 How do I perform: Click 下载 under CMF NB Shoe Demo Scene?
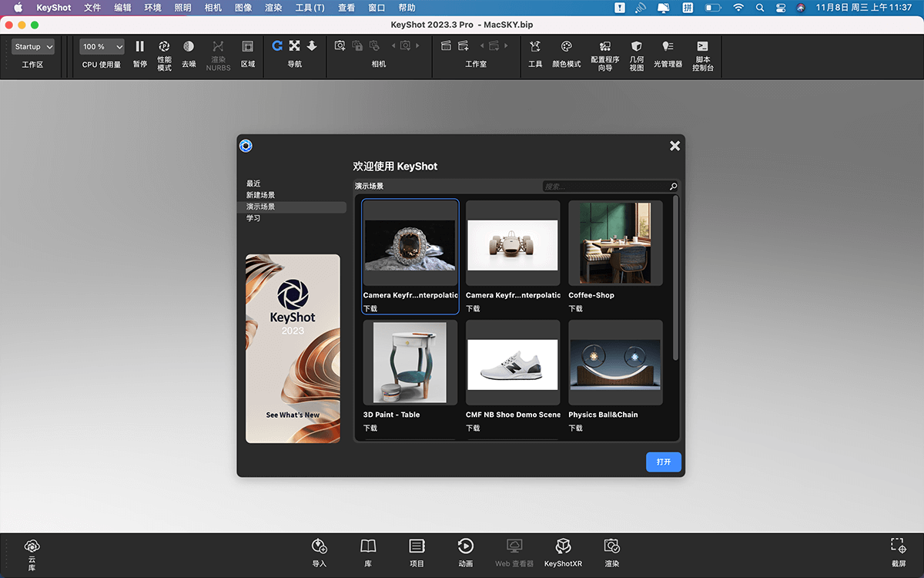point(473,428)
